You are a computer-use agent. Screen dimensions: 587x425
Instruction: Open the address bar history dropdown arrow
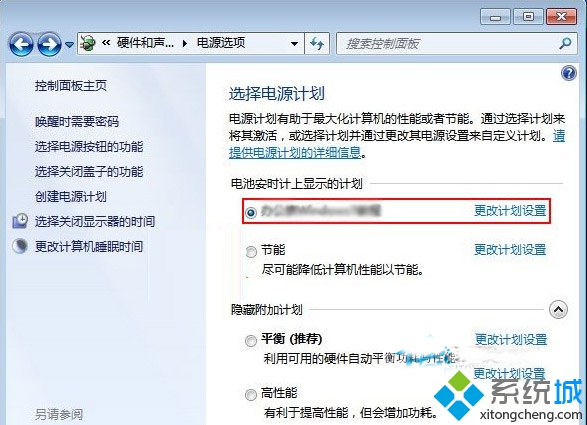click(294, 44)
